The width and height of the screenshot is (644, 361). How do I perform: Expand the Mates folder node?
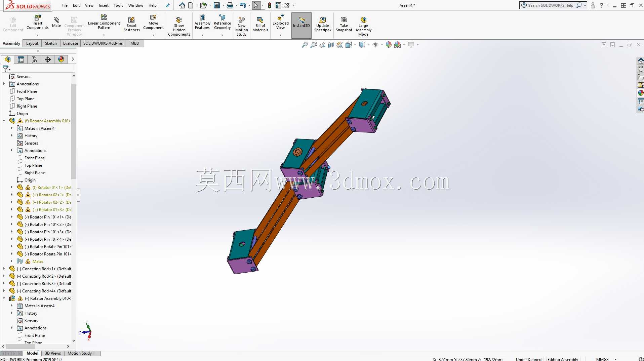pyautogui.click(x=12, y=261)
